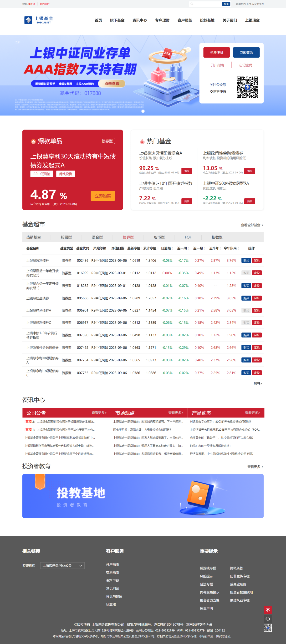
Task: Expand 查看全部基金 link
Action: (x=252, y=225)
